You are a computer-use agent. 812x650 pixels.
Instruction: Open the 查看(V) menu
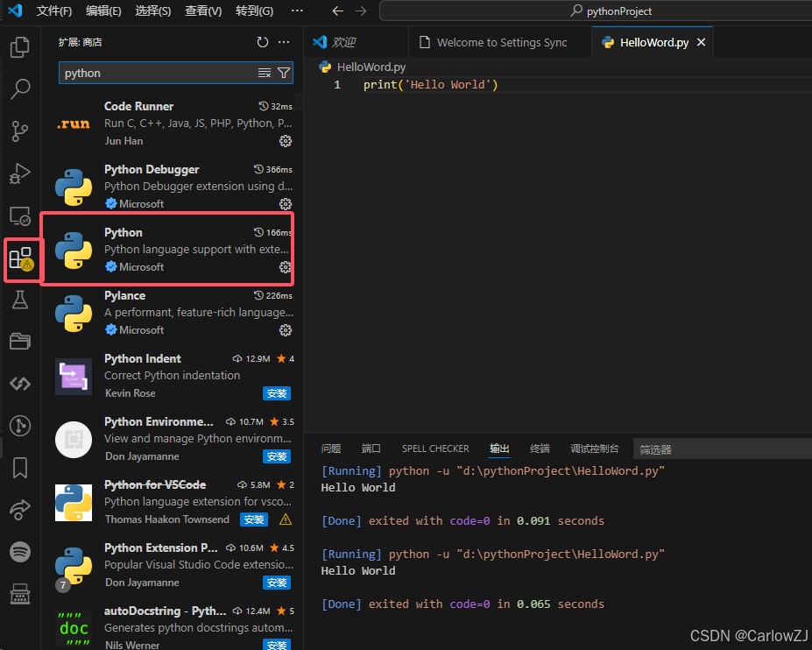[203, 11]
